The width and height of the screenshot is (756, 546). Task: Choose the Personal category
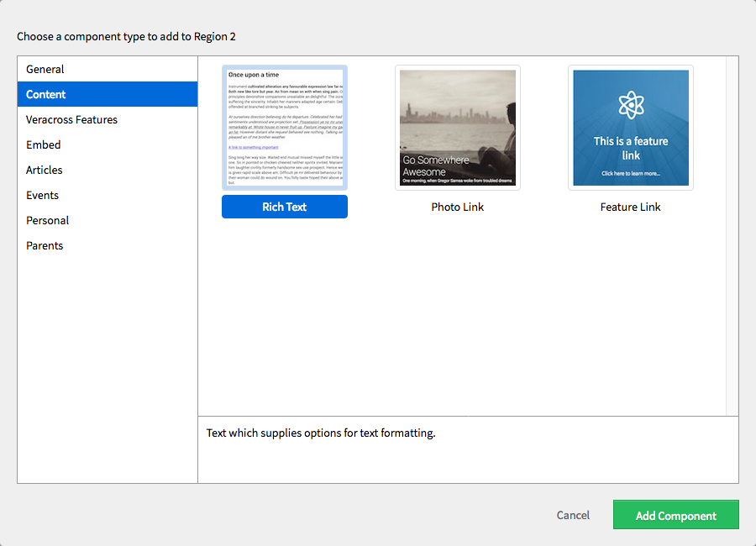[107, 220]
